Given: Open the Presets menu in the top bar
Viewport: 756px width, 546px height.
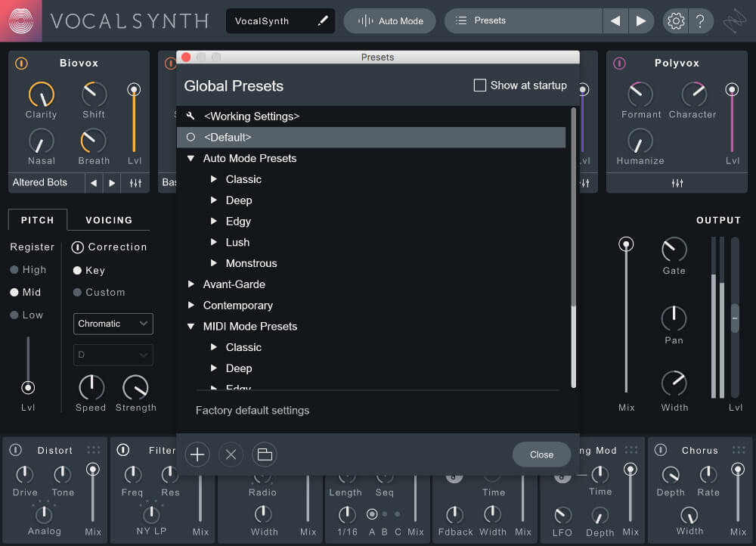Looking at the screenshot, I should 523,20.
